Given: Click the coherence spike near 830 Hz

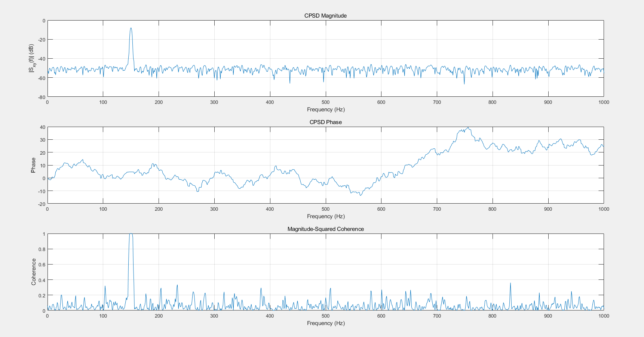Looking at the screenshot, I should [510, 284].
